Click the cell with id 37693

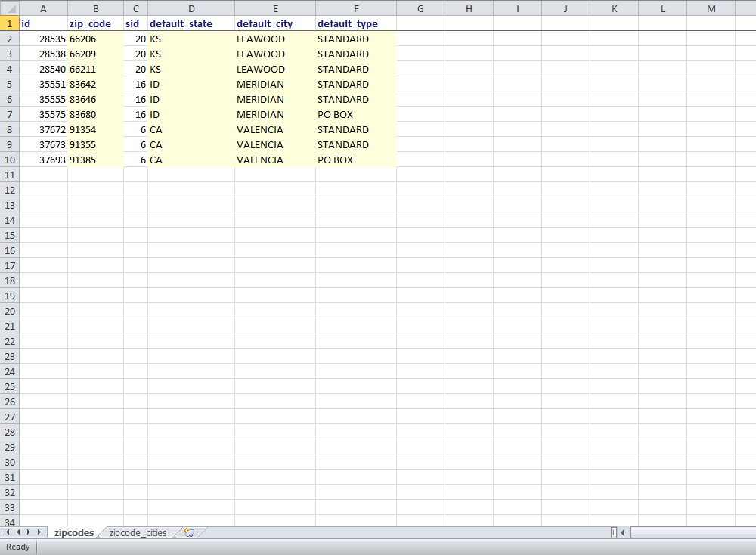[43, 160]
